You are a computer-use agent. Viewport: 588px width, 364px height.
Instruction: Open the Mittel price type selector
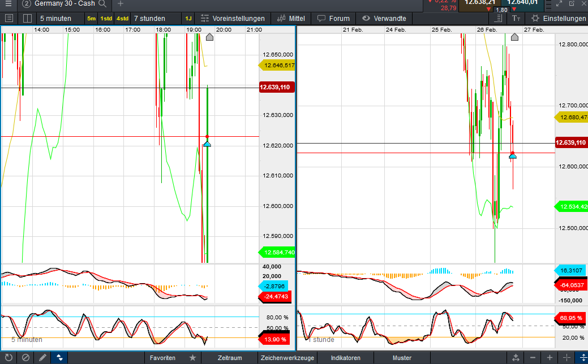291,18
